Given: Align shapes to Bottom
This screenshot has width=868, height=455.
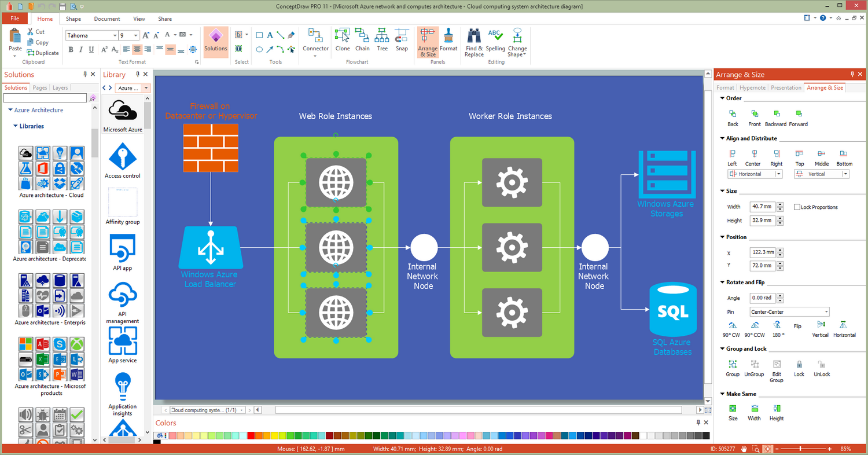Looking at the screenshot, I should (844, 157).
